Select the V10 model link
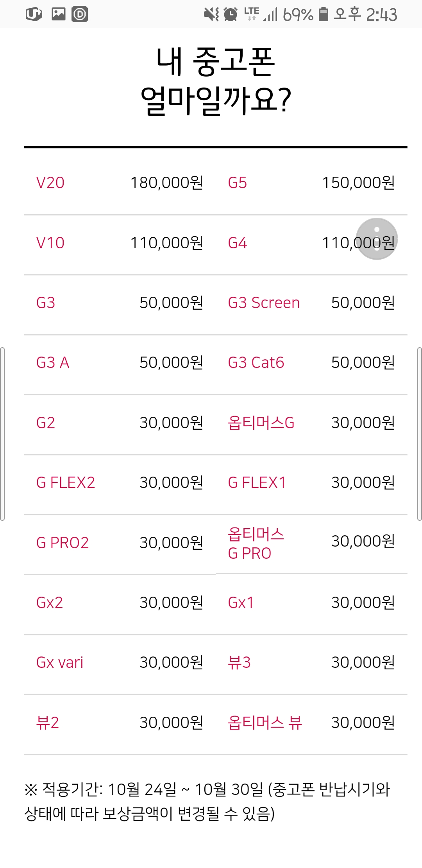The width and height of the screenshot is (422, 868). tap(50, 243)
